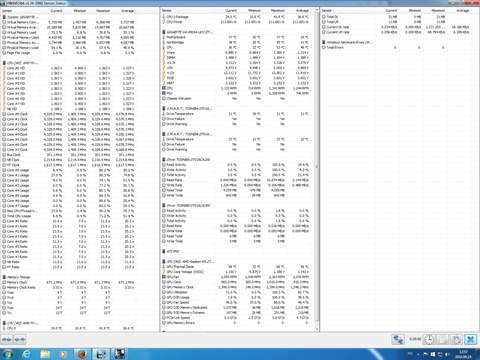Click the sensor list vertical scrollbar
This screenshot has width=480, height=360.
(316, 167)
